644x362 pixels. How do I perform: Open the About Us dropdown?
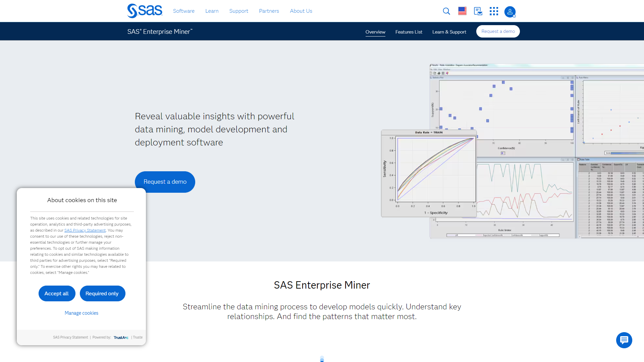[x=301, y=11]
